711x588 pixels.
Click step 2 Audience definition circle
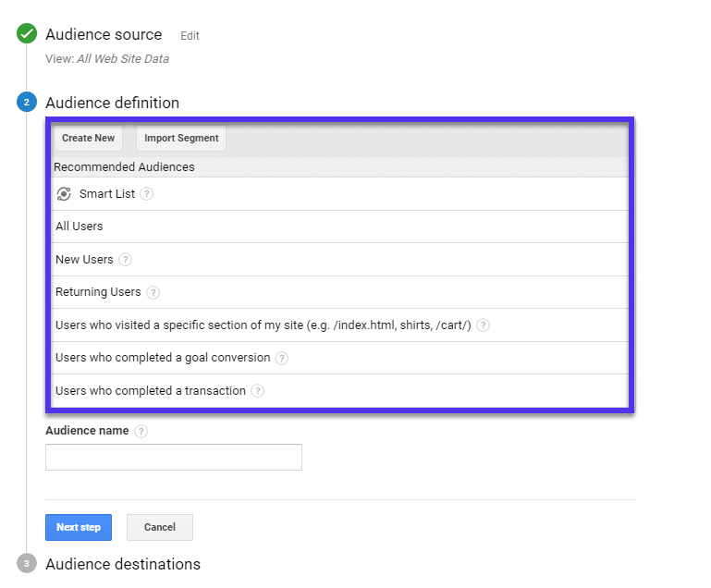27,103
